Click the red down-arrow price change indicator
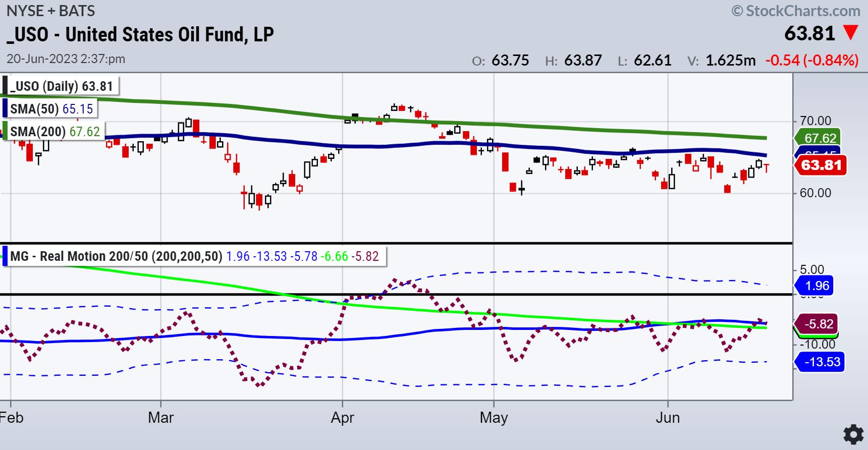Screen dimensions: 868x450 coord(851,33)
